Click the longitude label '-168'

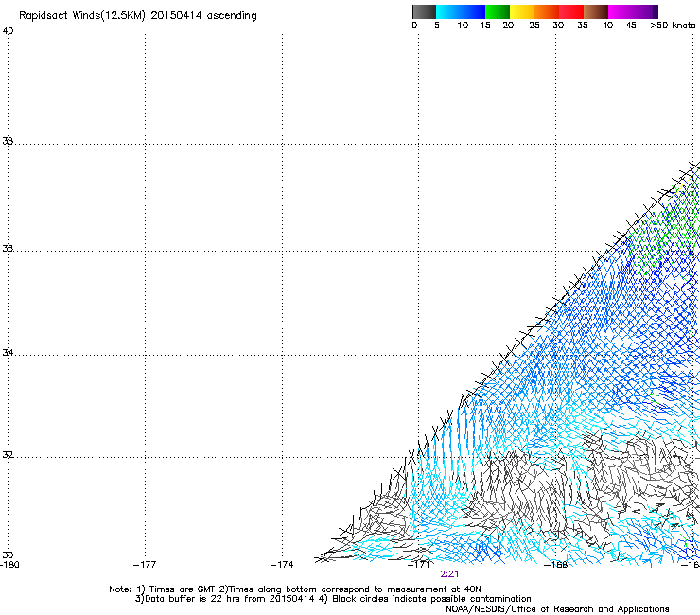[555, 565]
